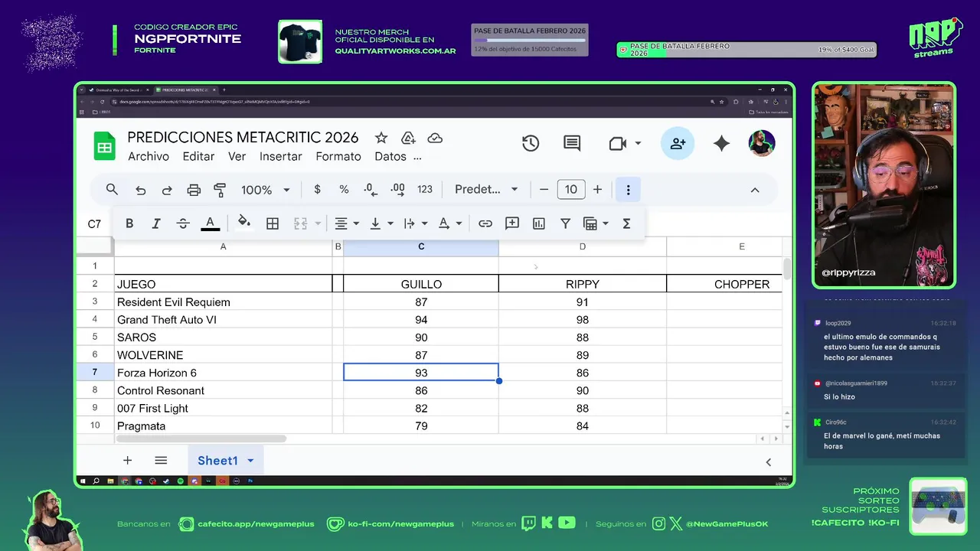Expand the Meet call dropdown arrow
Viewport: 980px width, 551px height.
pos(638,143)
